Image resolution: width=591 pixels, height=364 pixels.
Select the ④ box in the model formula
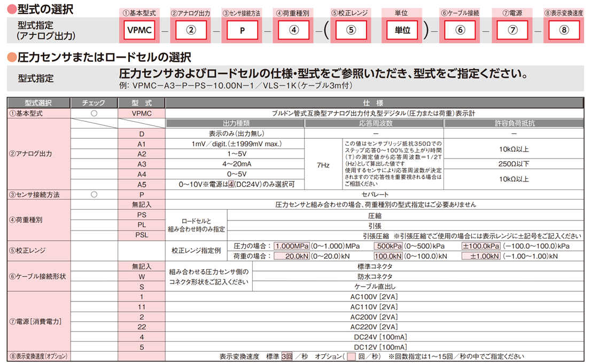pyautogui.click(x=293, y=30)
